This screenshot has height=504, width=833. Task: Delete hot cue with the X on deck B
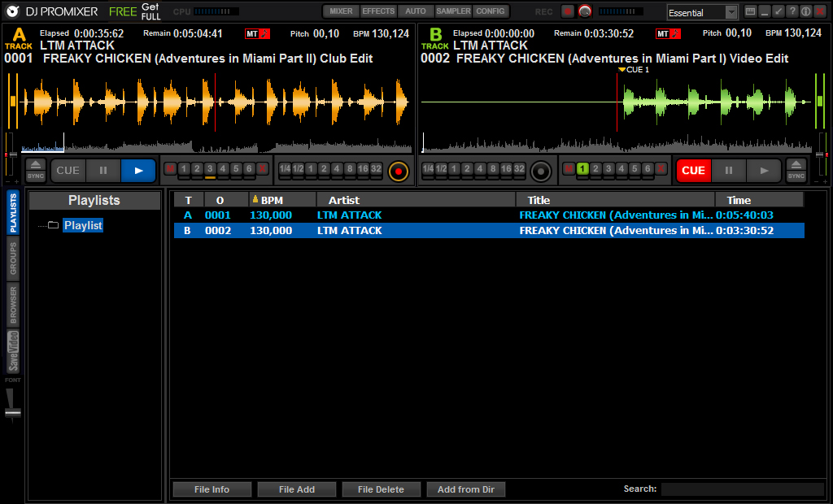(661, 169)
